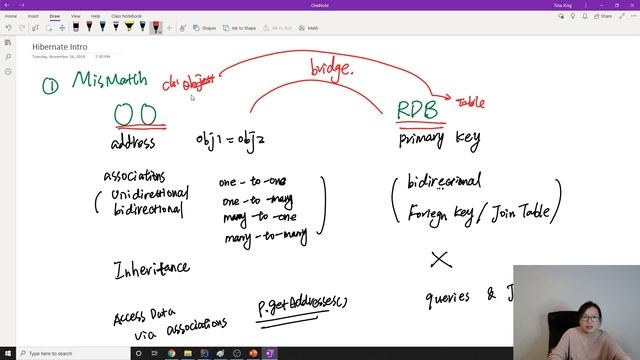Click the forward arrow in the title bar

click(x=22, y=5)
